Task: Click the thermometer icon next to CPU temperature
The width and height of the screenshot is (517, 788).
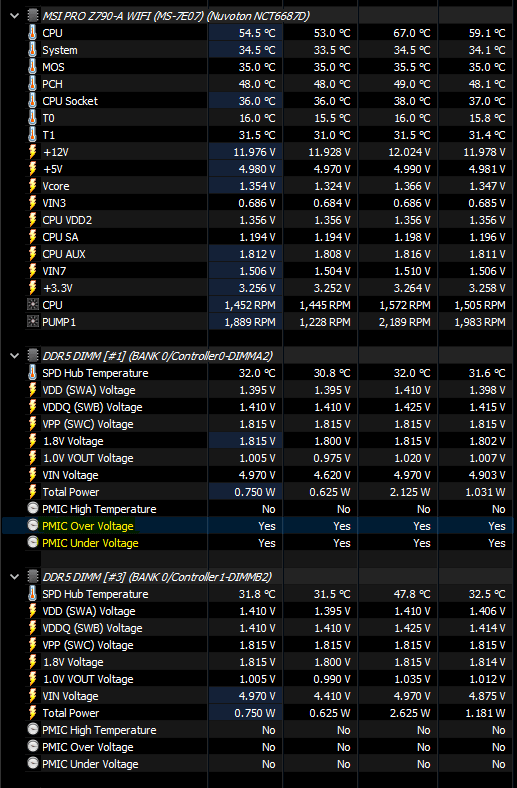Action: pos(33,33)
